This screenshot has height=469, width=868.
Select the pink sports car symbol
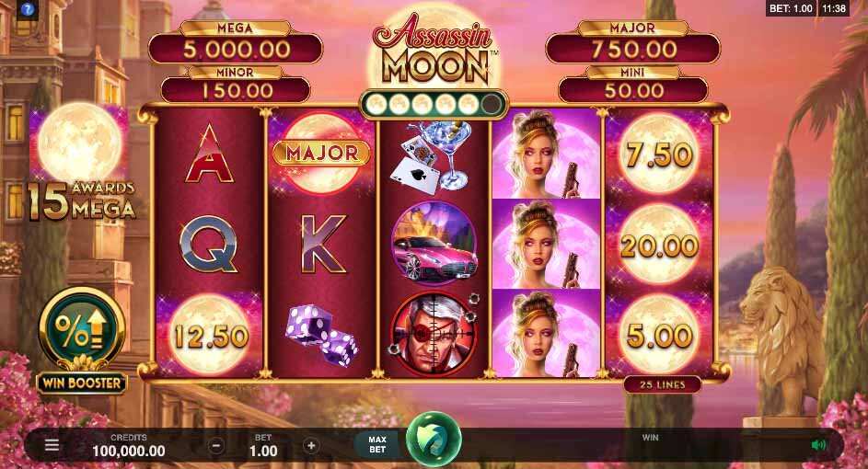(434, 244)
